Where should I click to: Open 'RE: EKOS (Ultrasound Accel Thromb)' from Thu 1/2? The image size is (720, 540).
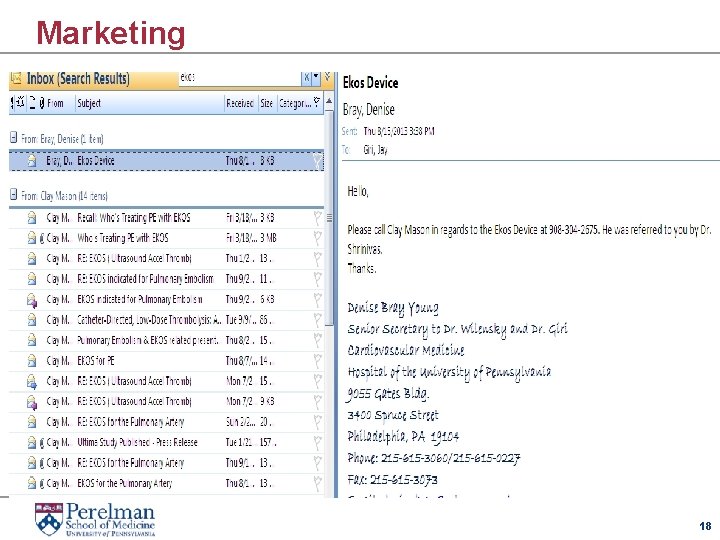pyautogui.click(x=166, y=259)
